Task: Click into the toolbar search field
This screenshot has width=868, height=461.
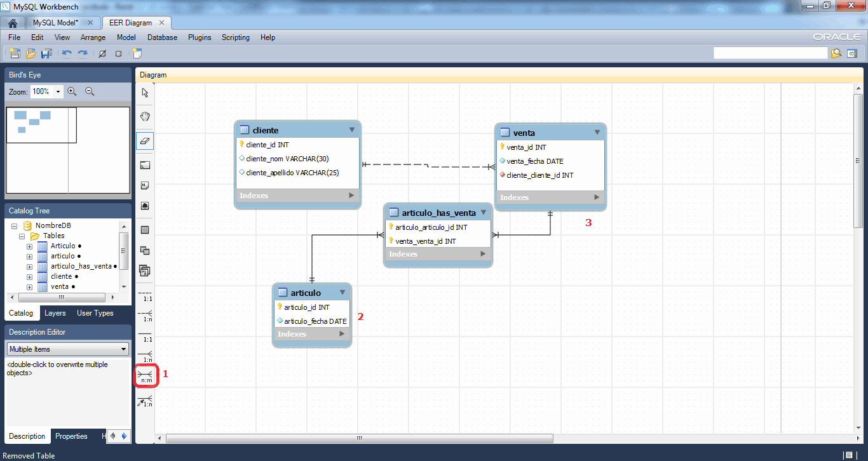Action: pos(770,53)
